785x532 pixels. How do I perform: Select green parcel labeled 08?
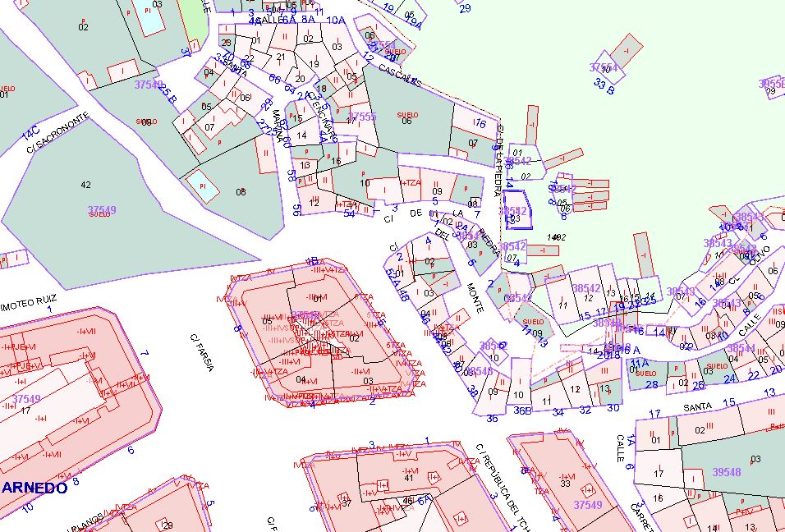tap(241, 192)
